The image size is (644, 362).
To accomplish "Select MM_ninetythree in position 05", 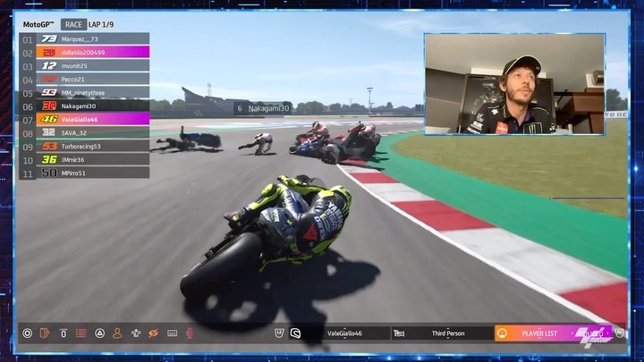I will click(84, 93).
